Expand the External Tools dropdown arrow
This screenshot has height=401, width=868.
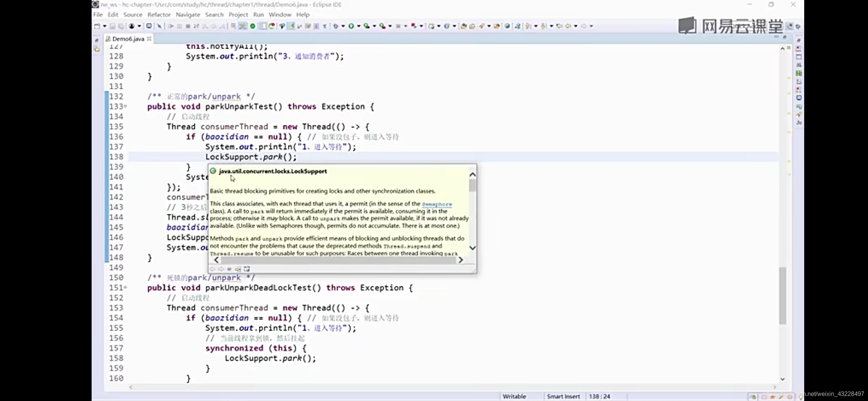(390, 26)
